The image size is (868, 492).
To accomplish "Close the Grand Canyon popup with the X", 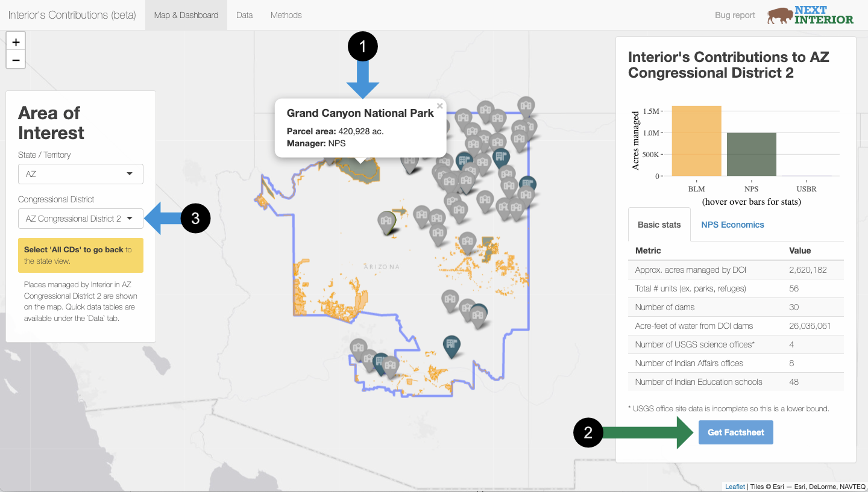I will (x=439, y=105).
